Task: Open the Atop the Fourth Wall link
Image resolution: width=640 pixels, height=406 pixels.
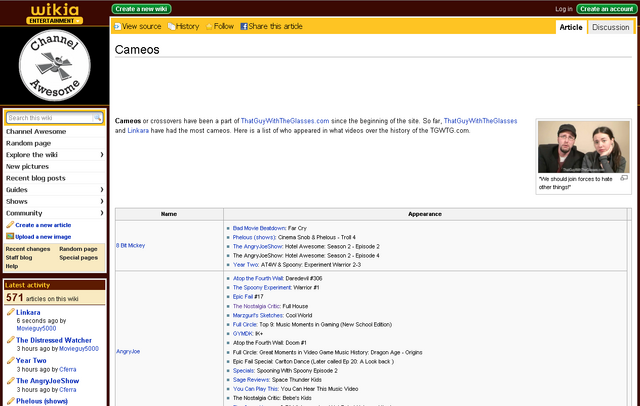Action: 258,278
